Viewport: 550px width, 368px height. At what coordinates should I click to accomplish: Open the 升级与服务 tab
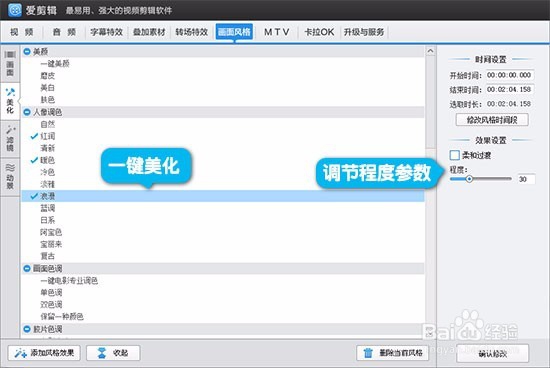[x=364, y=32]
